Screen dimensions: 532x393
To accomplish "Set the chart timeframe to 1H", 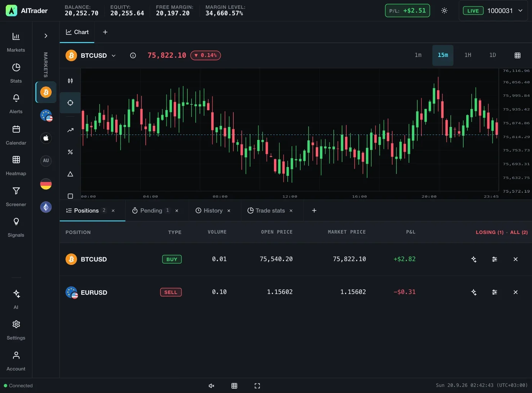I will 468,55.
